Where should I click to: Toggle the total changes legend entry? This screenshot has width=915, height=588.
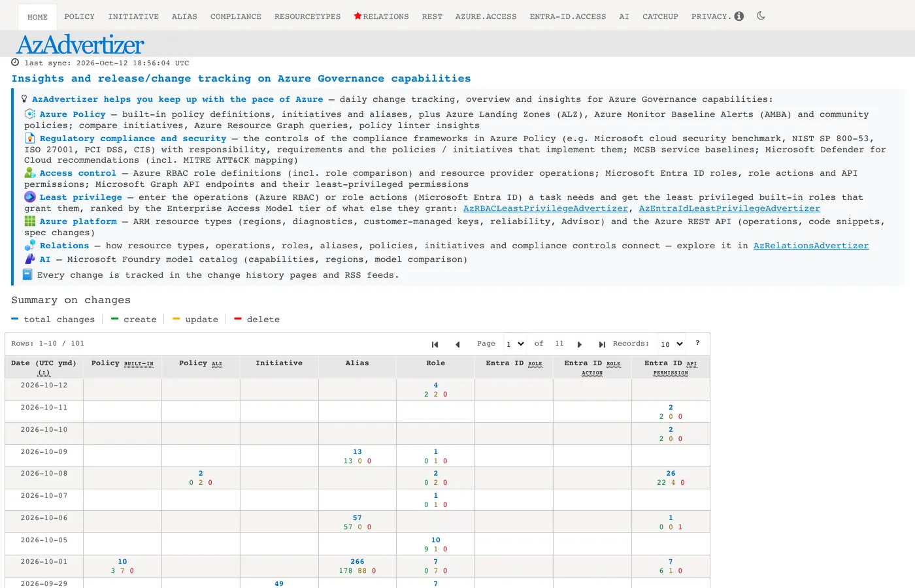53,319
